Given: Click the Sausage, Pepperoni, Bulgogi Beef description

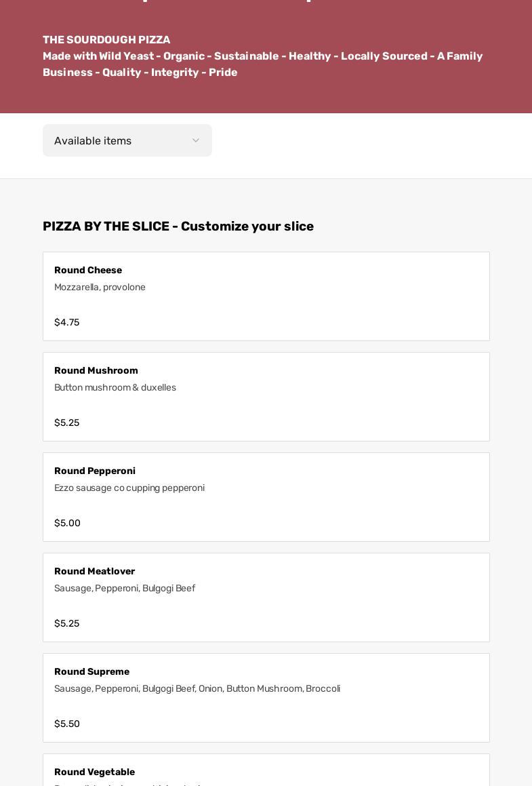Looking at the screenshot, I should tap(125, 588).
